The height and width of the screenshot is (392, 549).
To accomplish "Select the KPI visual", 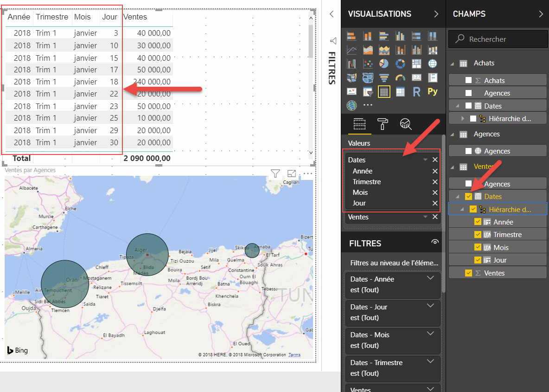I will coord(351,92).
